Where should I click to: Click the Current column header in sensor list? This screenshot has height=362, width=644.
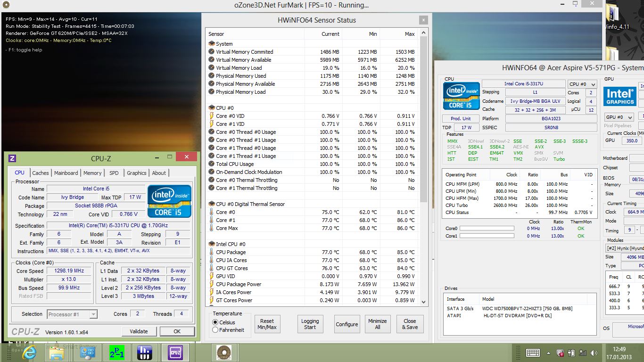[x=323, y=34]
